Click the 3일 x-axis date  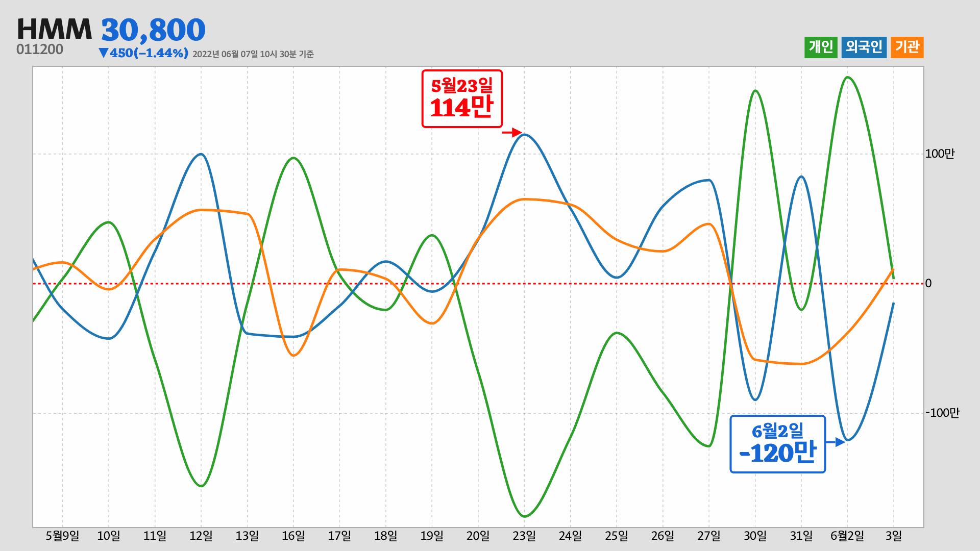[894, 536]
